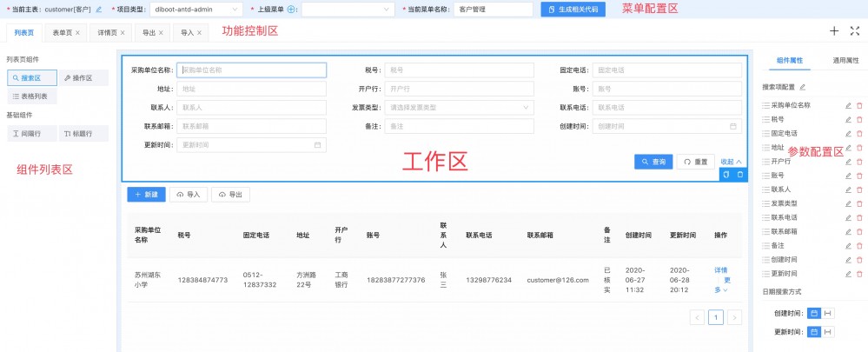
Task: Delete the 联系电话 search item
Action: [859, 217]
